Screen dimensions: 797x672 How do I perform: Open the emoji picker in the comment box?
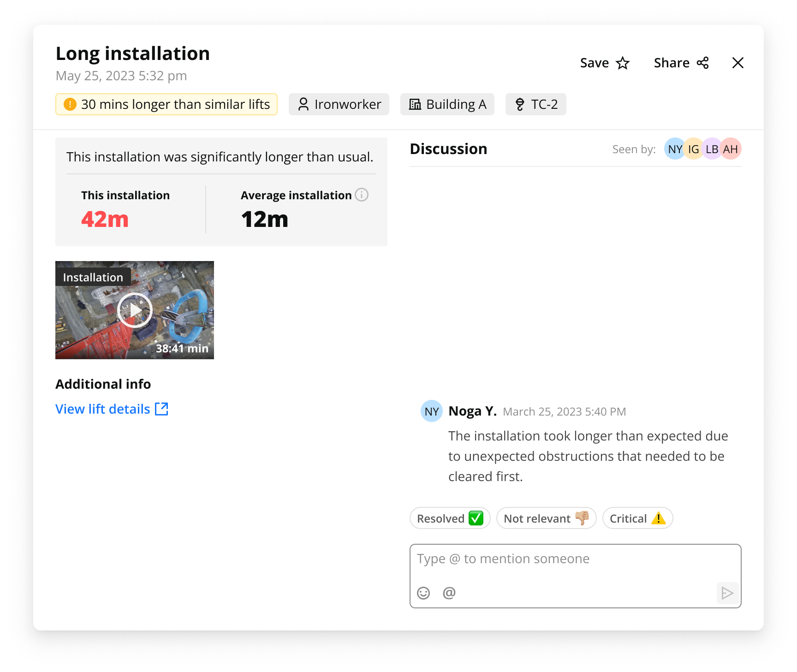tap(423, 593)
